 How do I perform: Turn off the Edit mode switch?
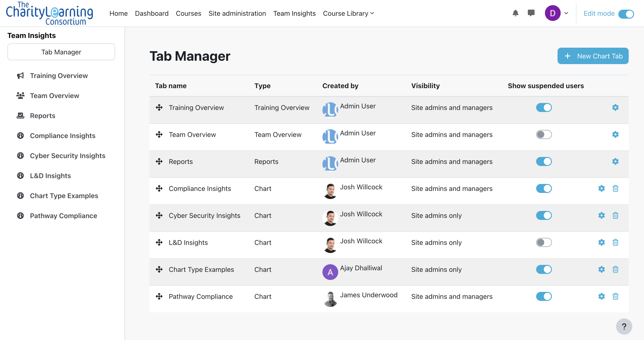click(626, 14)
